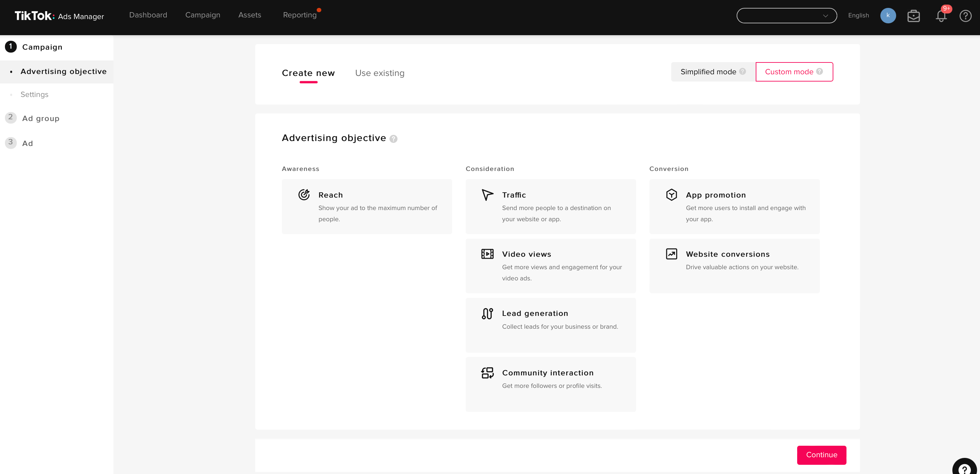Select Simplified mode
This screenshot has width=980, height=474.
(713, 72)
